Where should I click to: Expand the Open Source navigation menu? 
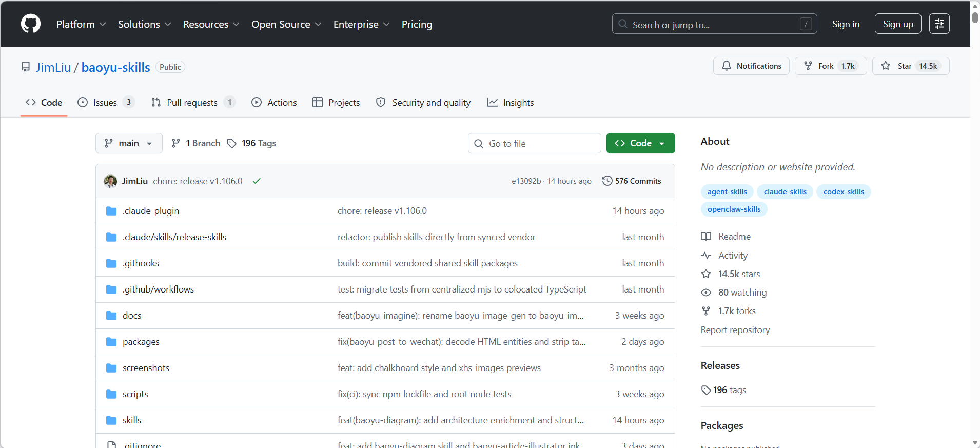coord(286,24)
